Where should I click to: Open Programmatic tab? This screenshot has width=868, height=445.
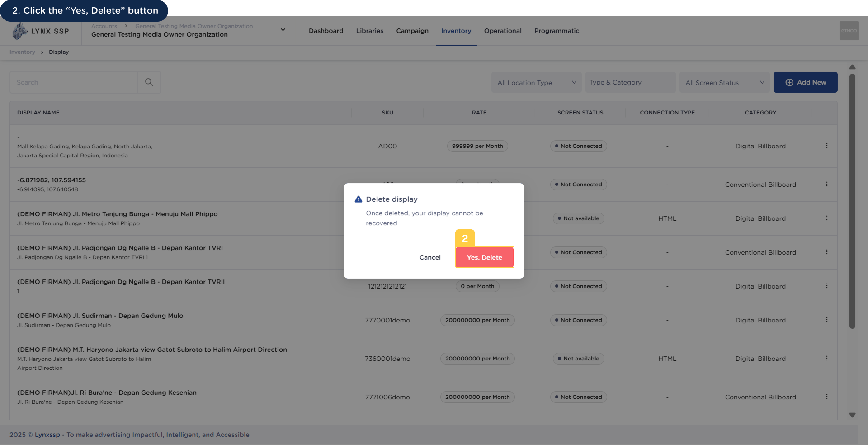pyautogui.click(x=557, y=31)
